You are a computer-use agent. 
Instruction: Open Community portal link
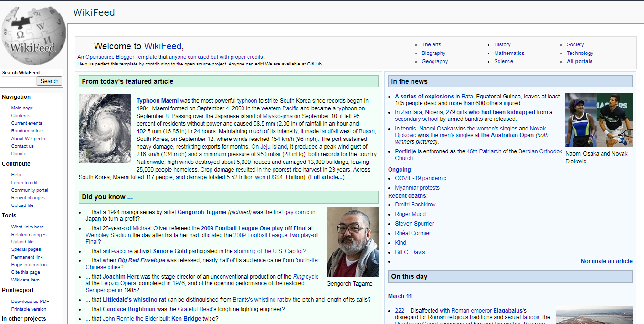click(30, 190)
